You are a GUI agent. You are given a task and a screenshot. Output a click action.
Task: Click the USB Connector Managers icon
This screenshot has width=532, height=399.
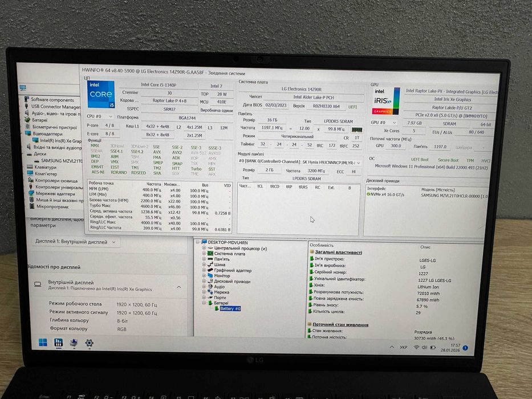point(27,106)
